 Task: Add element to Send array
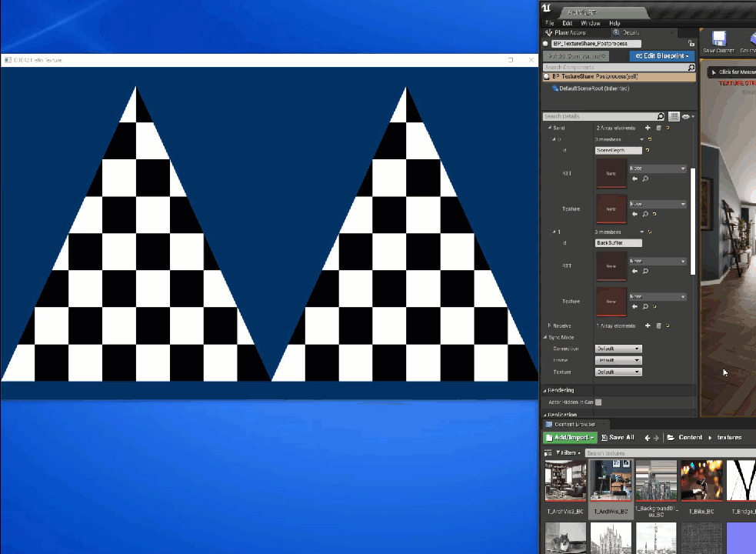click(x=648, y=128)
